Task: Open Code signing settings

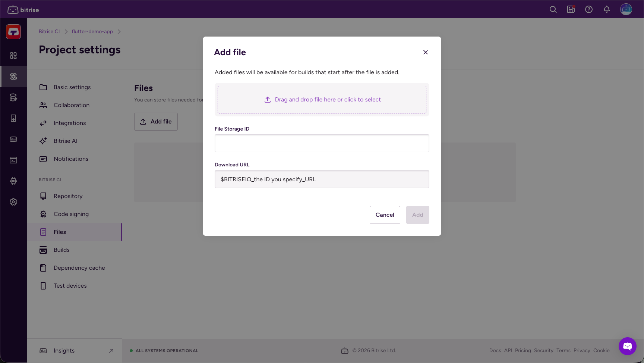Action: 75,214
